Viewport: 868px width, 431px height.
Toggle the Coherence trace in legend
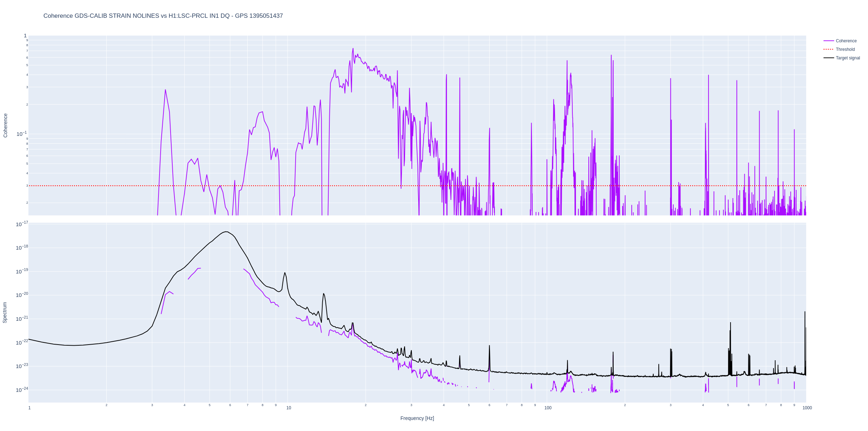point(846,41)
